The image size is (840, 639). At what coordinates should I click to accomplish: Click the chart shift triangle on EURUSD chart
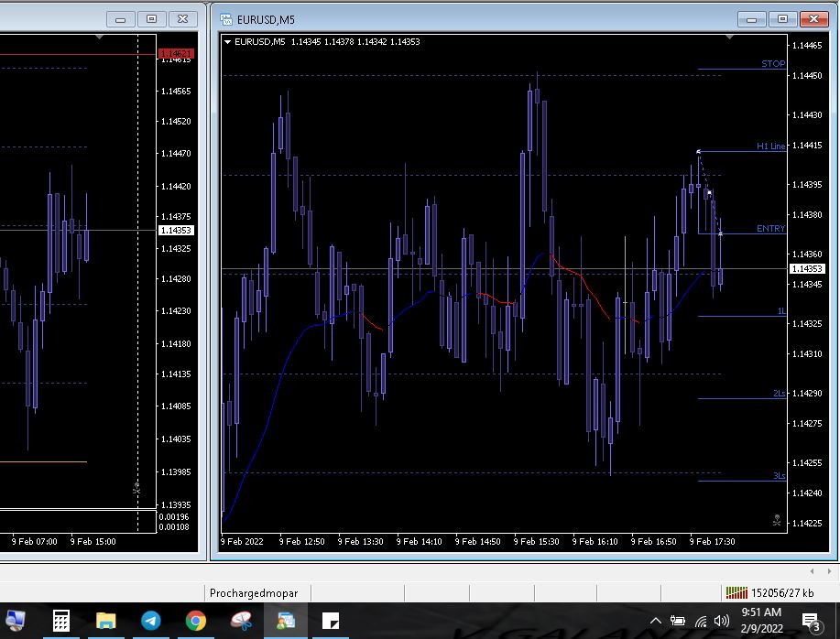point(729,38)
